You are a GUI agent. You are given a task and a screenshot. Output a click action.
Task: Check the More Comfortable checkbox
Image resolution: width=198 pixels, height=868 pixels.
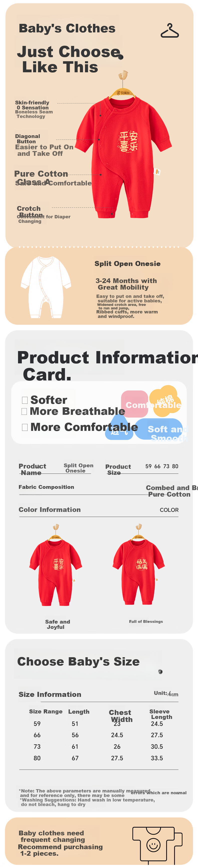25,427
